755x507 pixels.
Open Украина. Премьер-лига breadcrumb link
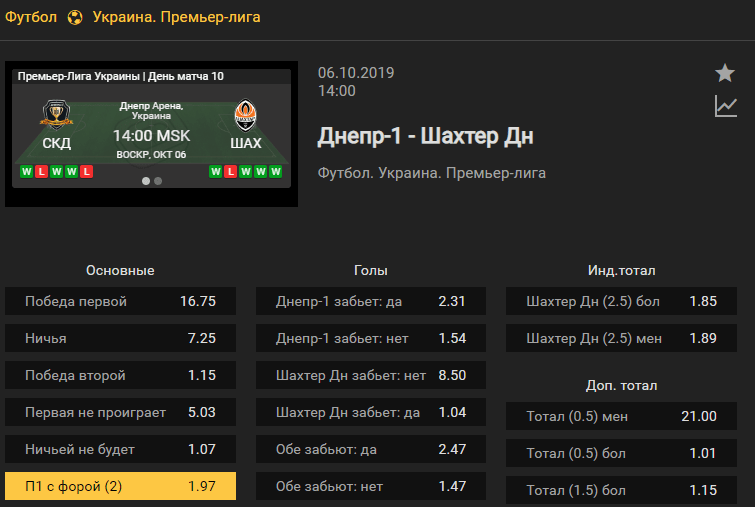[176, 17]
